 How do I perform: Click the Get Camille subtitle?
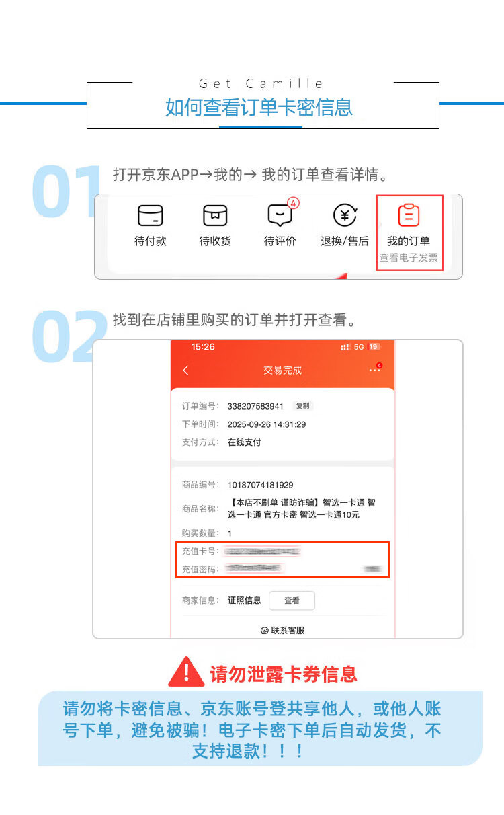pos(261,84)
